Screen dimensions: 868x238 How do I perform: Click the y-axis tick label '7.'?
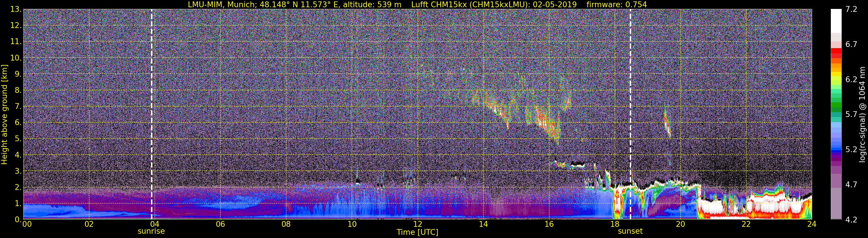tap(18, 106)
